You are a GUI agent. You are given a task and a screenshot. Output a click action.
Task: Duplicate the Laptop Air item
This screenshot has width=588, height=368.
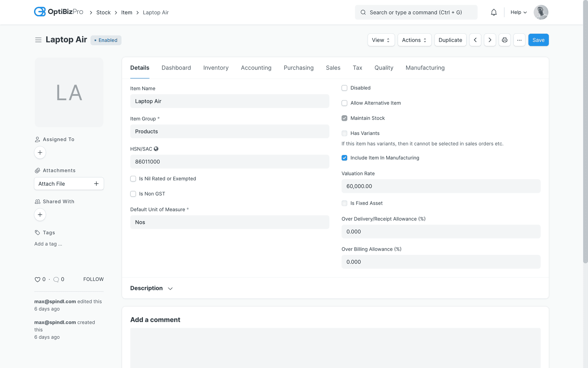pos(450,40)
